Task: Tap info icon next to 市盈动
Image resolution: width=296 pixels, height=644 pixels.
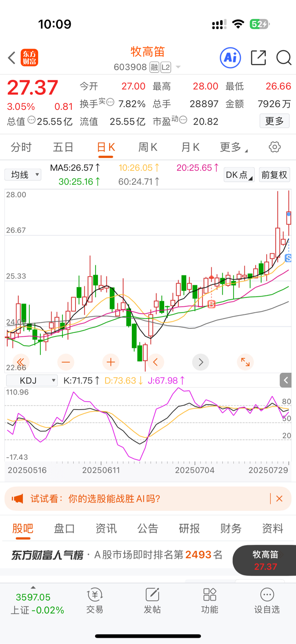Action: 183,120
